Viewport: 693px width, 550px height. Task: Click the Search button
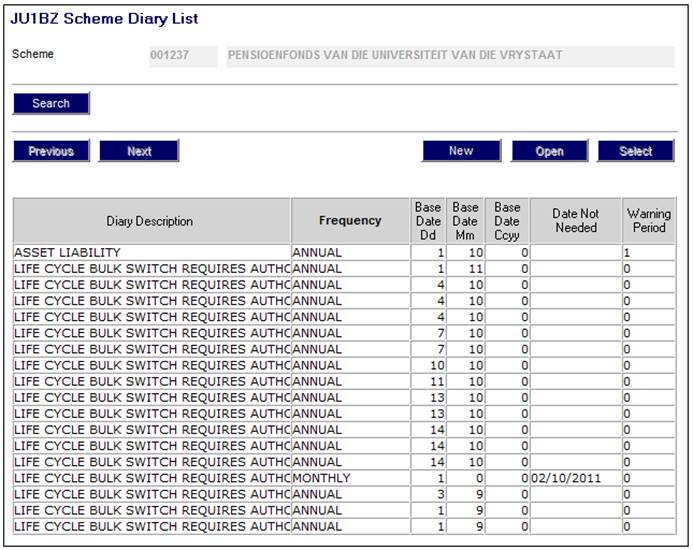pyautogui.click(x=51, y=103)
